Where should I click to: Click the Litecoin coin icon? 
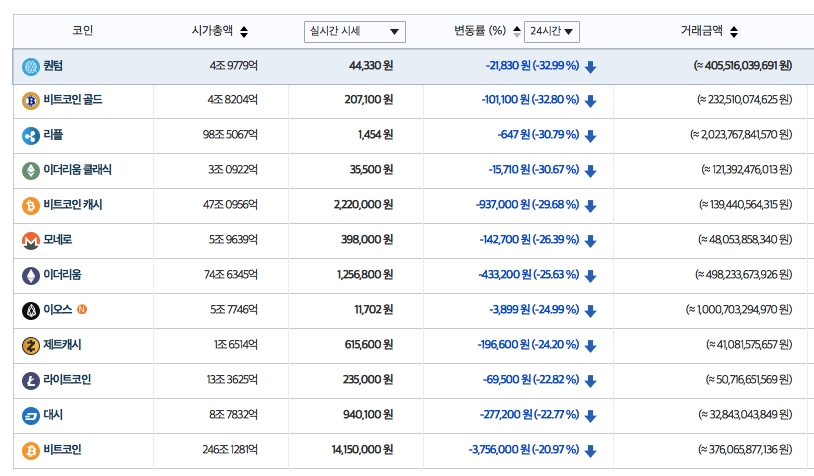(31, 380)
